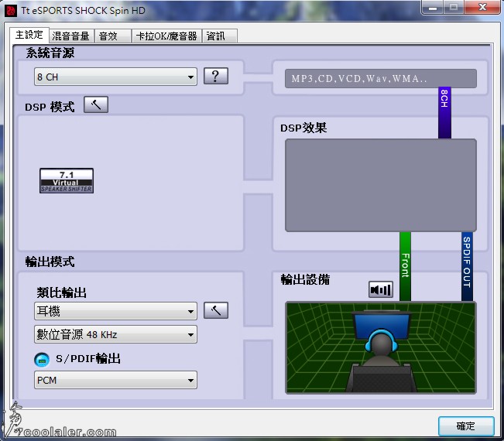The height and width of the screenshot is (441, 504).
Task: Open analog output hammer settings button
Action: 216,310
